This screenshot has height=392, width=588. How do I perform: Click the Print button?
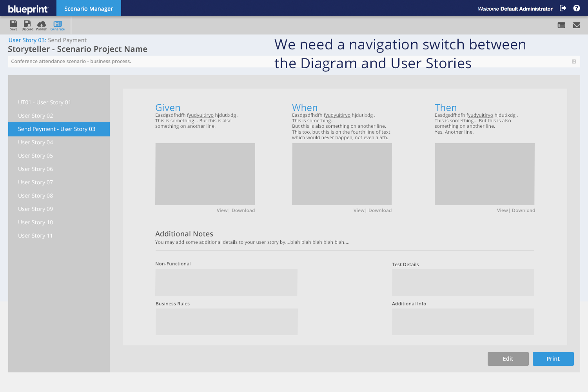[553, 359]
